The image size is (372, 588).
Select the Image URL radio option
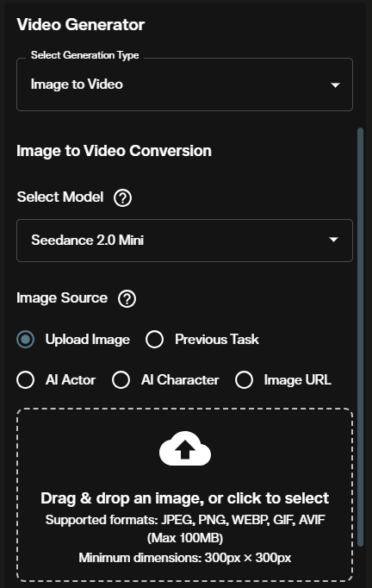[x=245, y=380]
